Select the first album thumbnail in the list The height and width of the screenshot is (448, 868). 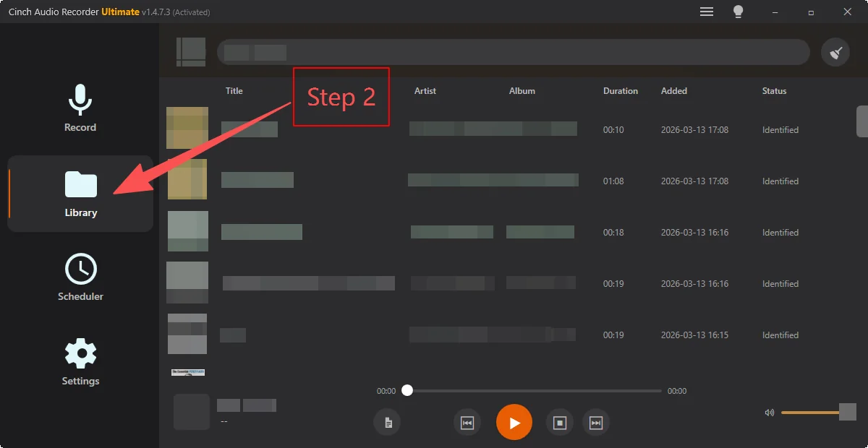click(x=187, y=129)
